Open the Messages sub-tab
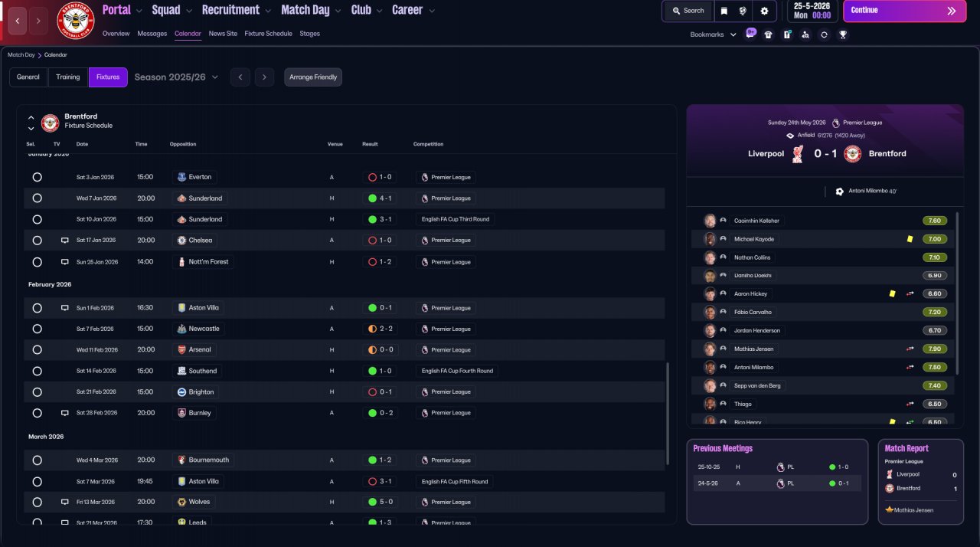This screenshot has width=980, height=547. tap(152, 34)
